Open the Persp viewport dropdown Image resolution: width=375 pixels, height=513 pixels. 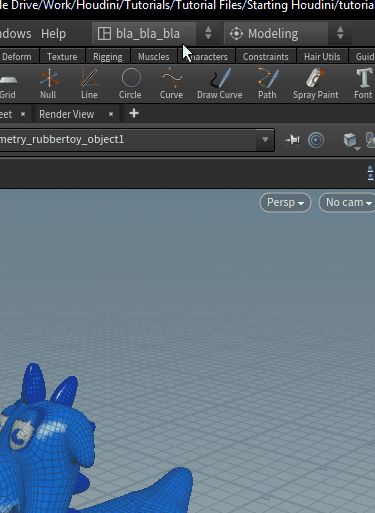point(285,202)
